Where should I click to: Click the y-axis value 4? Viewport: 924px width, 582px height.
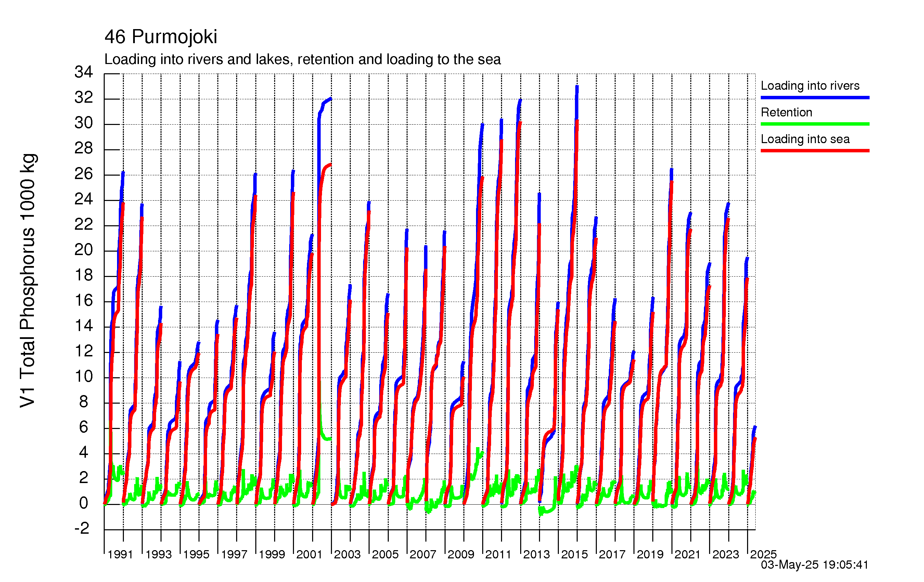pyautogui.click(x=84, y=453)
